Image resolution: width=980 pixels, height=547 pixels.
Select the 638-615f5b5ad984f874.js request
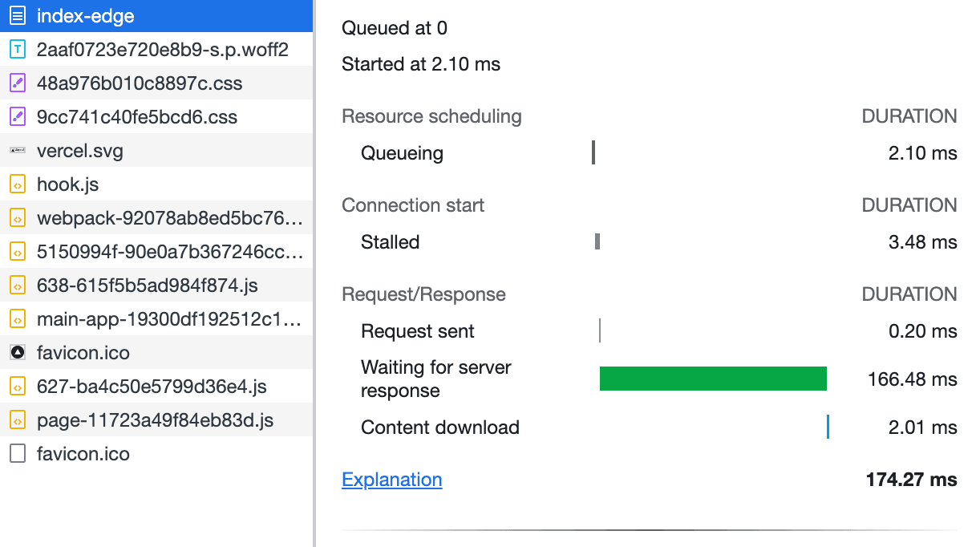tap(147, 286)
